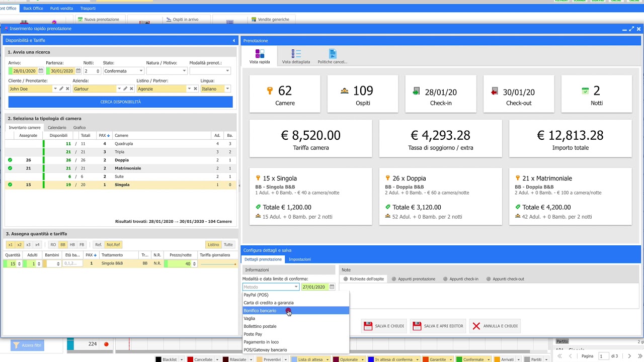The image size is (644, 362).
Task: Edit the Gartour company with pencil icon
Action: click(x=125, y=88)
